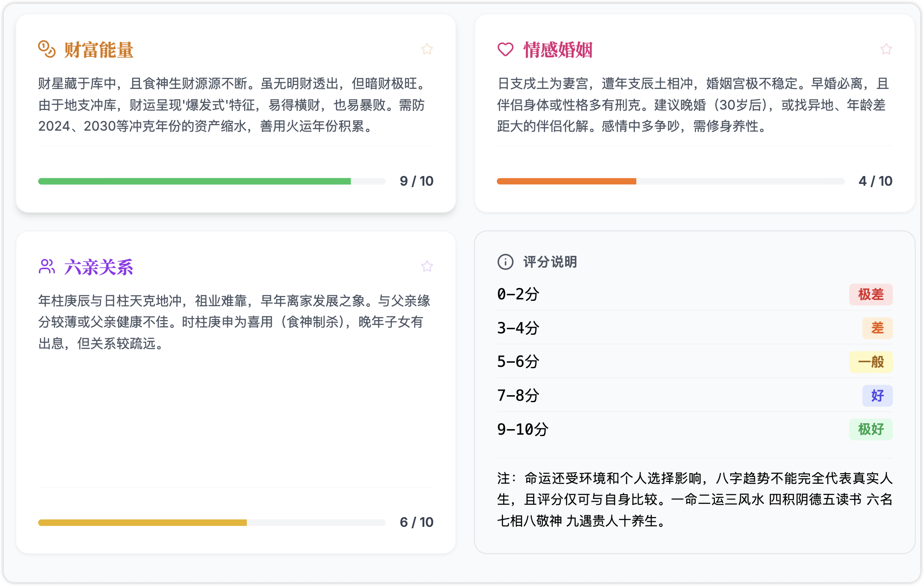Click the 情感婚姻 heading text
The height and width of the screenshot is (586, 924).
click(558, 50)
